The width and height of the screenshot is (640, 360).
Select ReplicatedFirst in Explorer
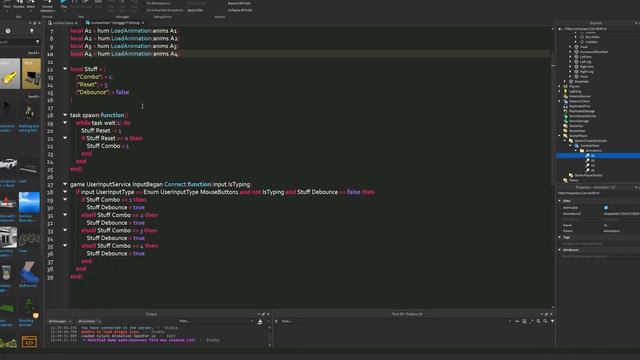580,106
